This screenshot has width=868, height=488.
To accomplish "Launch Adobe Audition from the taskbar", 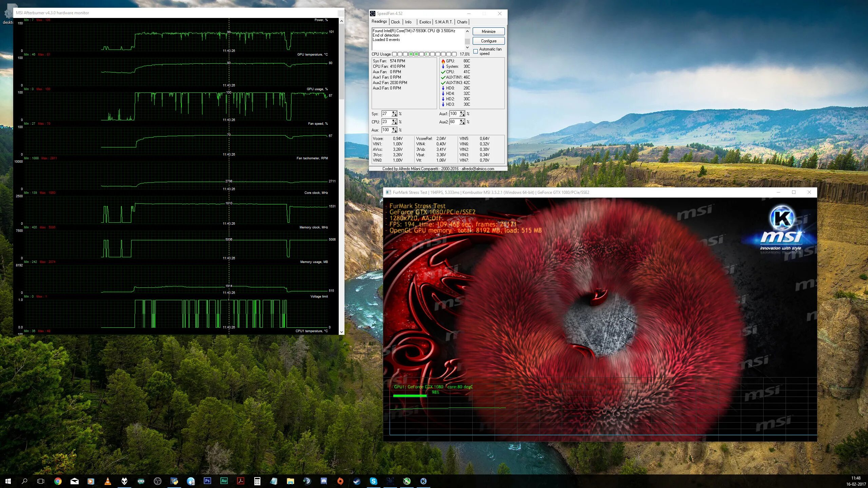I will pyautogui.click(x=224, y=481).
